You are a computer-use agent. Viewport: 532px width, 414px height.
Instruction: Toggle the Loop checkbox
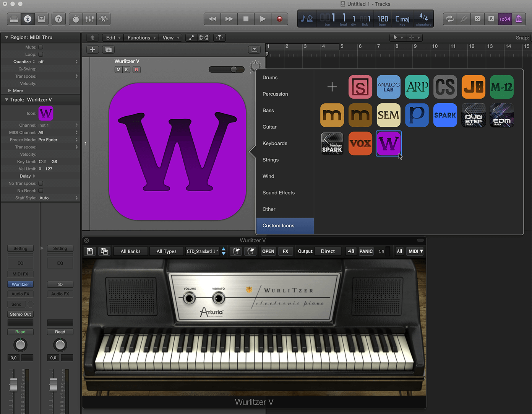(41, 54)
